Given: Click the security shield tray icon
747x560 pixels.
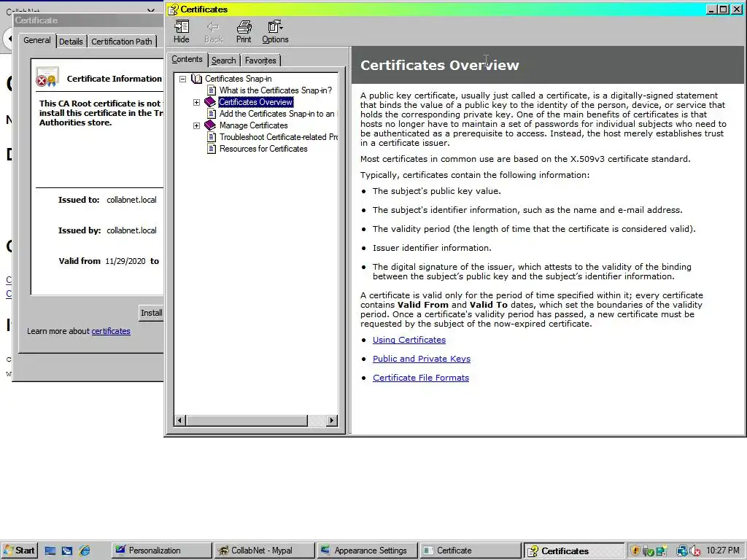Looking at the screenshot, I should [635, 551].
